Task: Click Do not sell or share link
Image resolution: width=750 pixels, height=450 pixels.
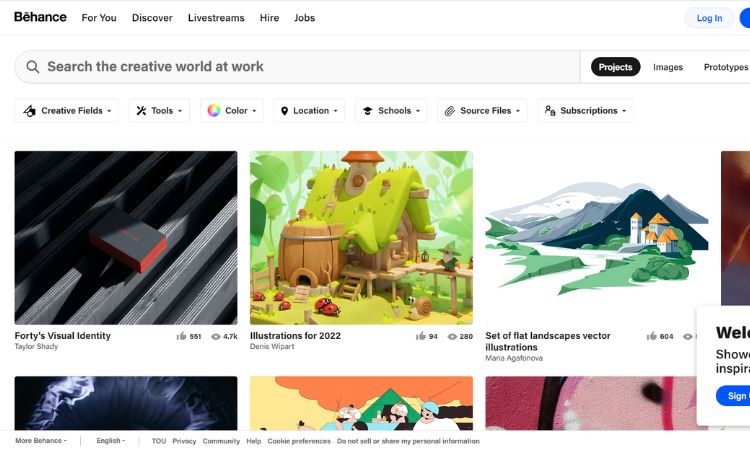Action: click(x=408, y=441)
